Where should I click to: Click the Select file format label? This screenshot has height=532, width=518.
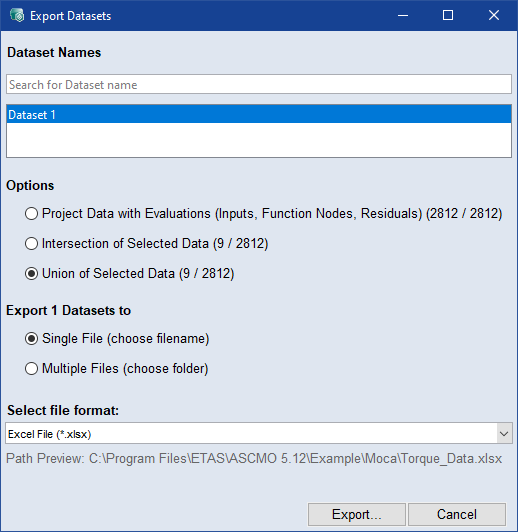[63, 411]
